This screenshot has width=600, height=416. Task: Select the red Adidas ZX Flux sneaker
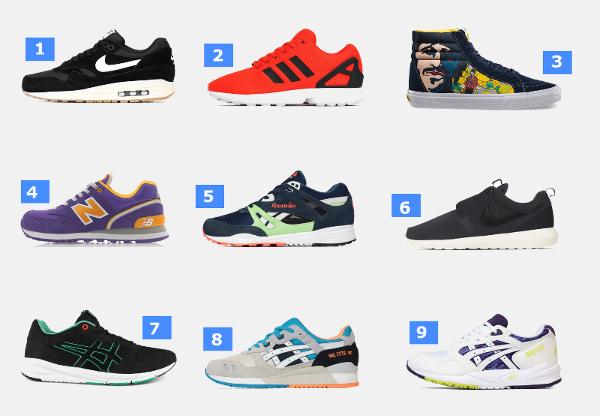(286, 67)
